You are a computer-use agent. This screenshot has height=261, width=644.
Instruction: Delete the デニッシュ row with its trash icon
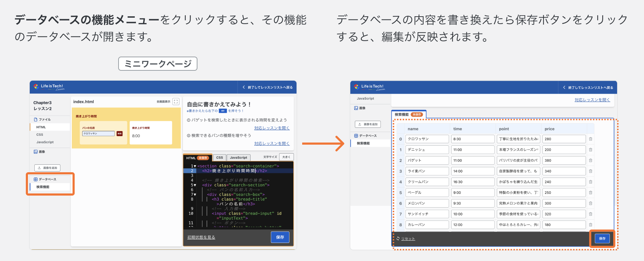point(591,150)
